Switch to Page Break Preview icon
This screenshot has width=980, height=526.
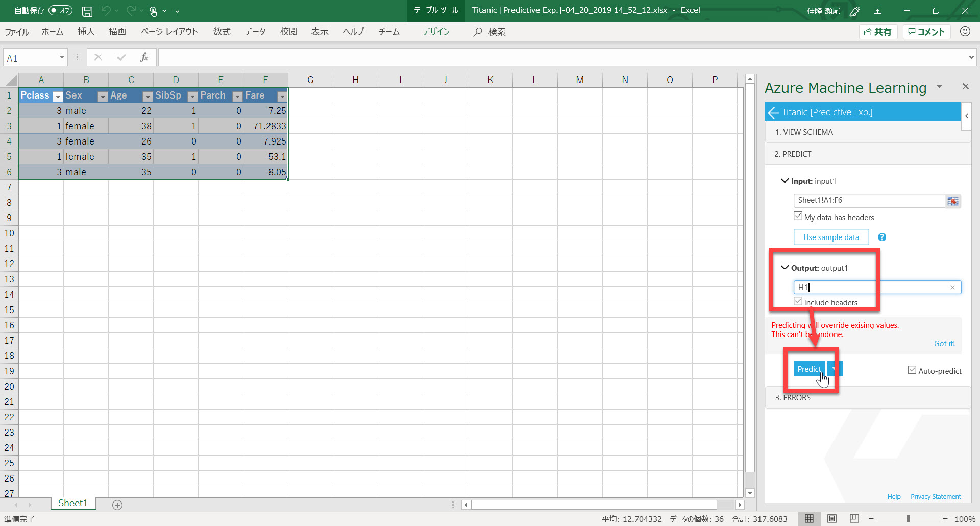coord(854,519)
